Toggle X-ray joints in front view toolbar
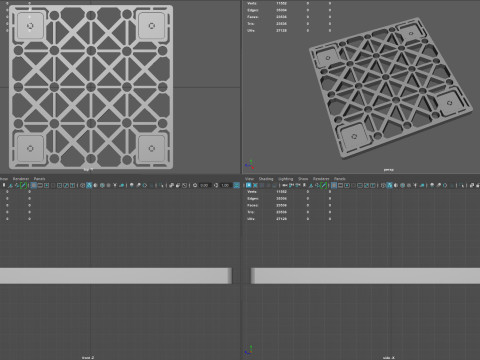The width and height of the screenshot is (480, 360). [x=184, y=185]
